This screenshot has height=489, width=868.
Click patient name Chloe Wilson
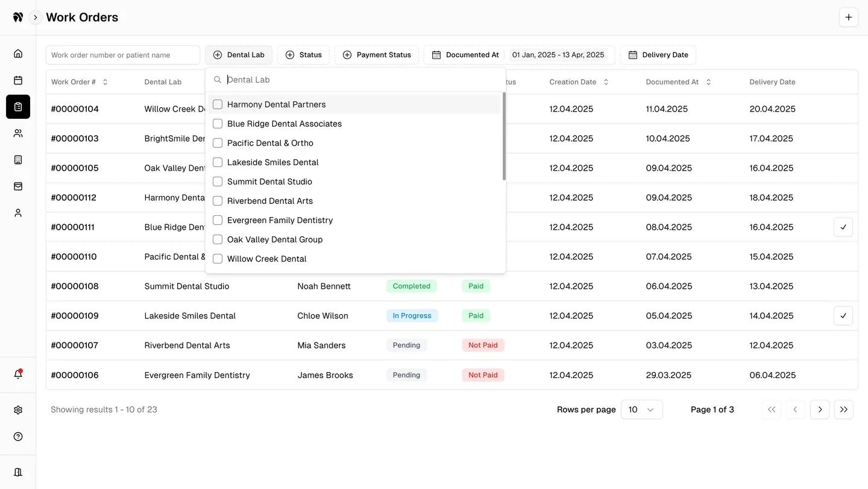click(322, 316)
